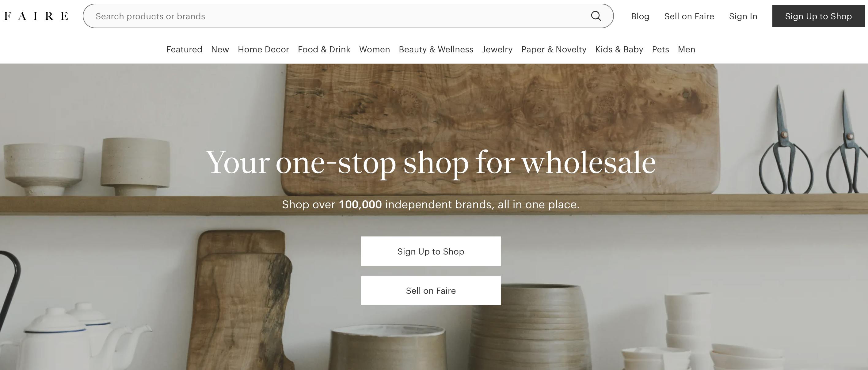Go to Food & Drink category
Screen dimensions: 868x370
324,50
